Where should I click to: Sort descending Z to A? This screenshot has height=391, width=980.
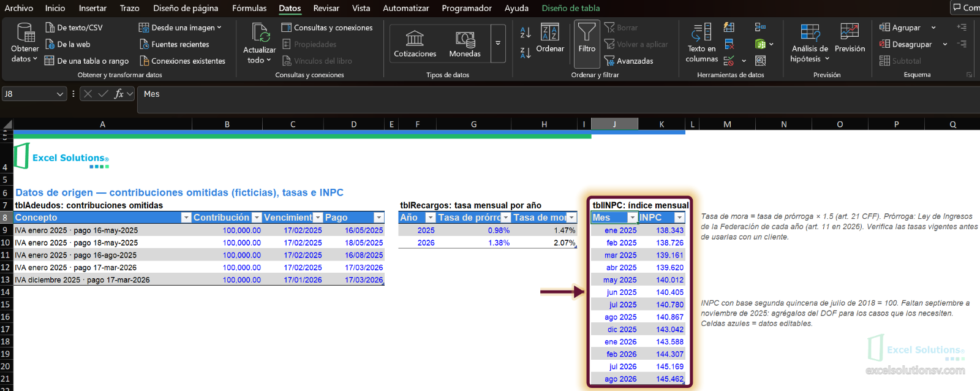[x=526, y=53]
